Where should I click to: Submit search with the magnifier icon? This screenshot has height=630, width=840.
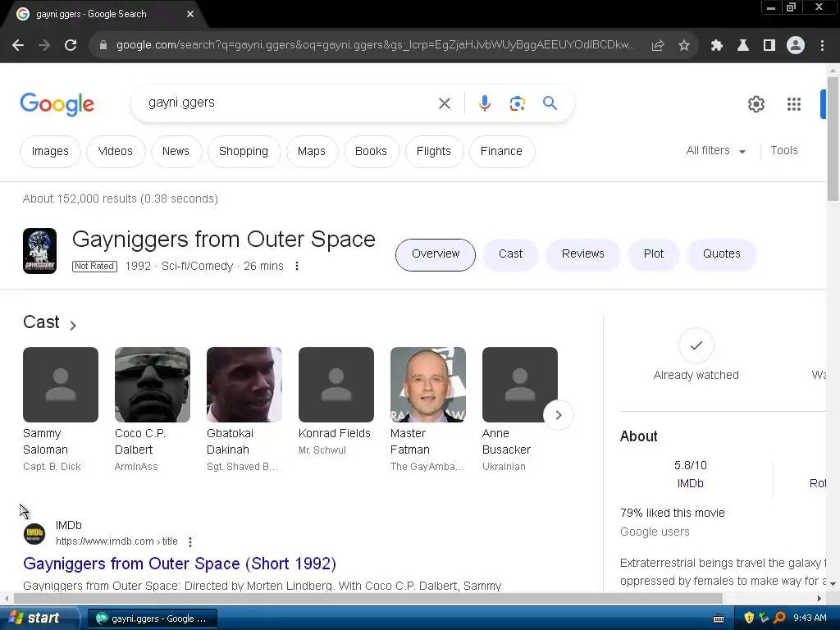click(550, 103)
